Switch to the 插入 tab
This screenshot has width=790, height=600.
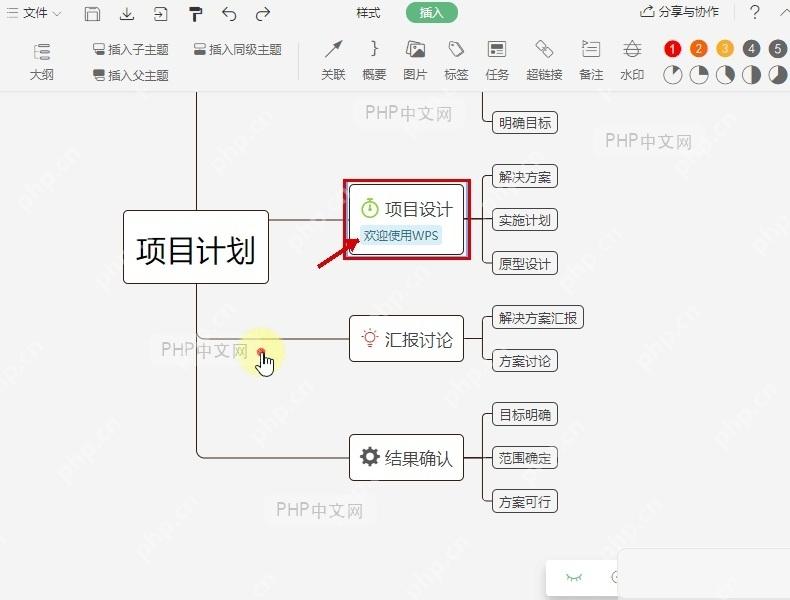[x=432, y=13]
